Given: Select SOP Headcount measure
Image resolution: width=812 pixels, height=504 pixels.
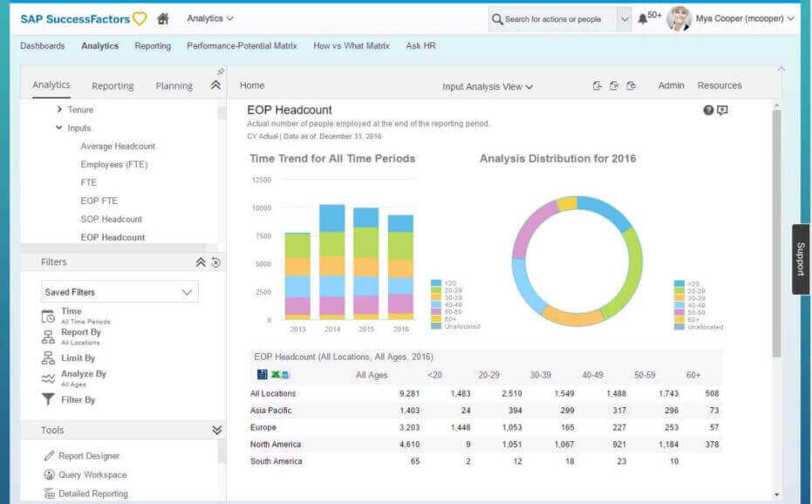Looking at the screenshot, I should point(111,219).
